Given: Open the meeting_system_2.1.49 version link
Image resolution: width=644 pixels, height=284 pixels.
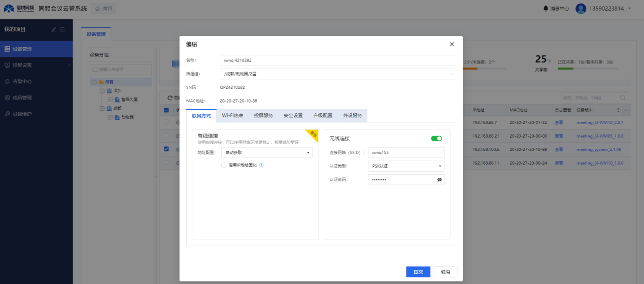Looking at the screenshot, I should 599,149.
